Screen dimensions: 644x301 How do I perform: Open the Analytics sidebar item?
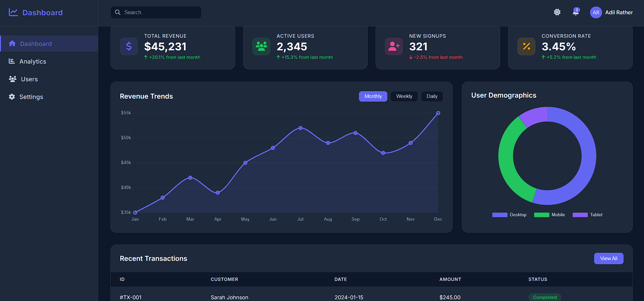pyautogui.click(x=49, y=61)
